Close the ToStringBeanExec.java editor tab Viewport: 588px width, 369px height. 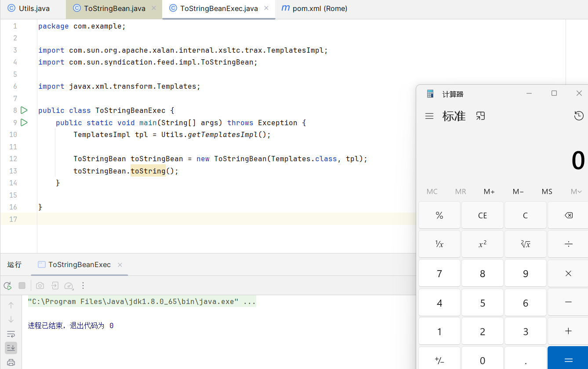click(266, 8)
